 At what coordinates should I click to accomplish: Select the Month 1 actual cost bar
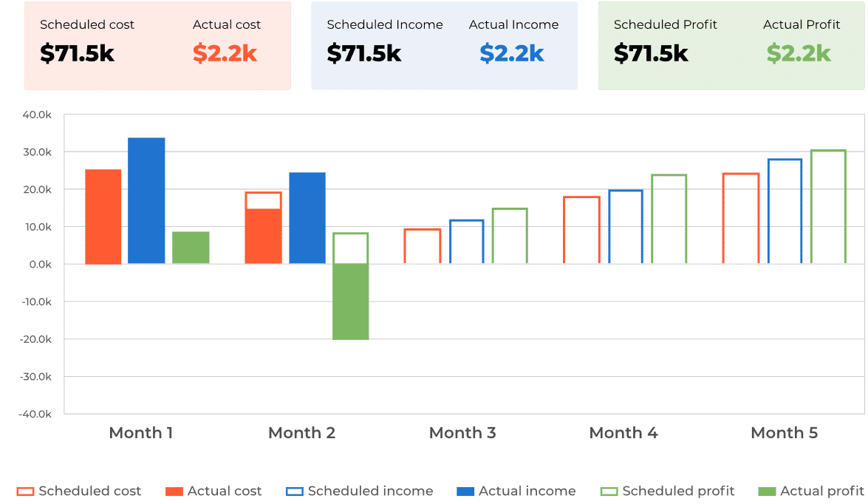(x=103, y=217)
